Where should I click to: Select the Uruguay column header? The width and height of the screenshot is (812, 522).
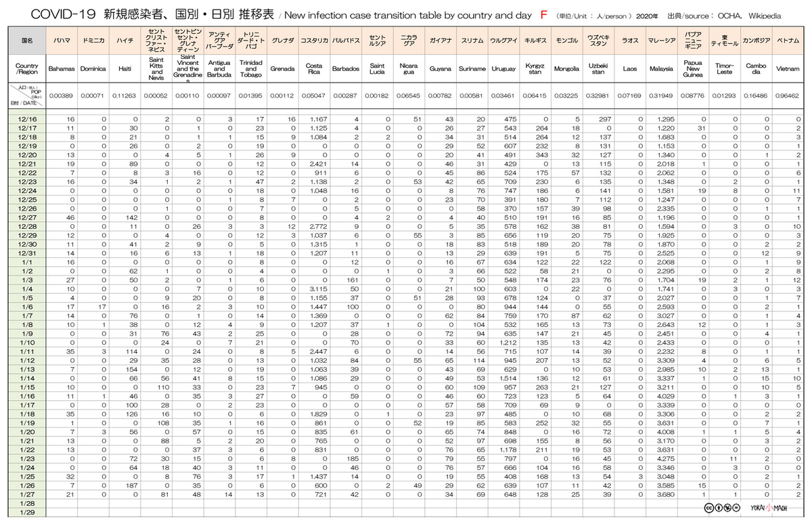coord(504,69)
